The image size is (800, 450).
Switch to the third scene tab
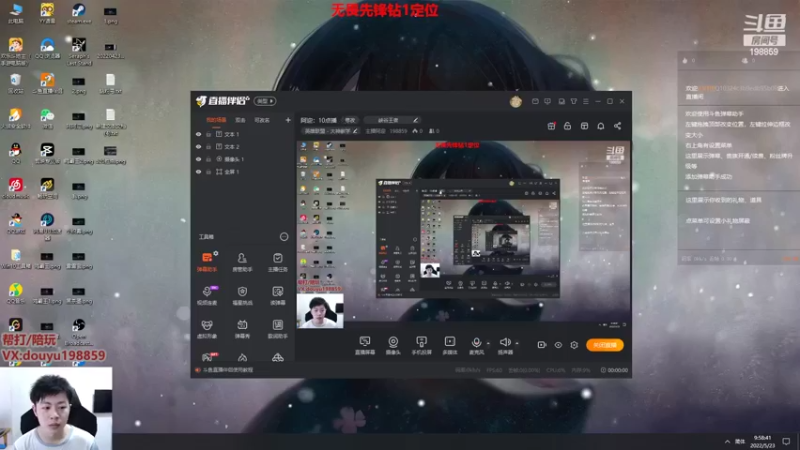coord(262,120)
